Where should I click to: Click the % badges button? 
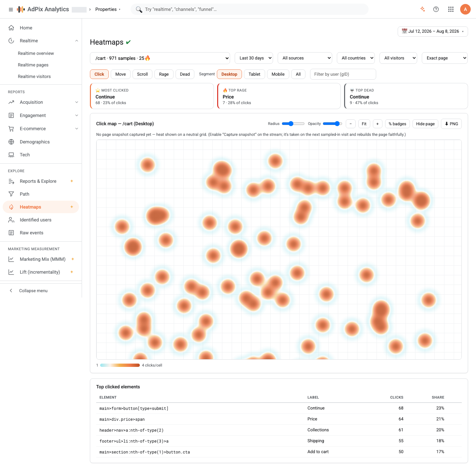397,124
